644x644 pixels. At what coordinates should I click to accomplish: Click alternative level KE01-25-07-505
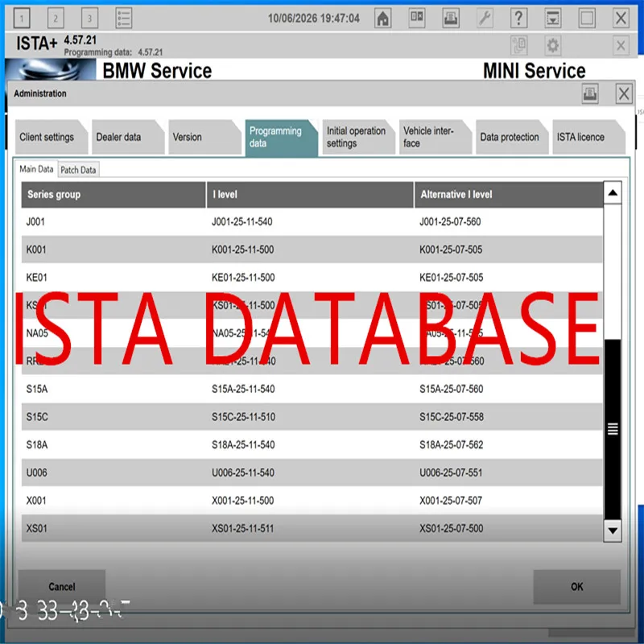(452, 278)
